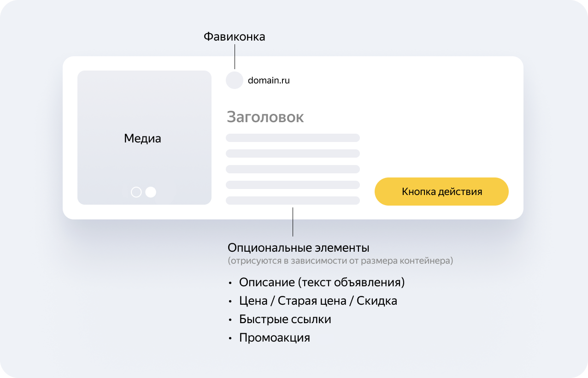This screenshot has height=378, width=588.
Task: Select the hollow carousel dot in media
Action: [136, 192]
